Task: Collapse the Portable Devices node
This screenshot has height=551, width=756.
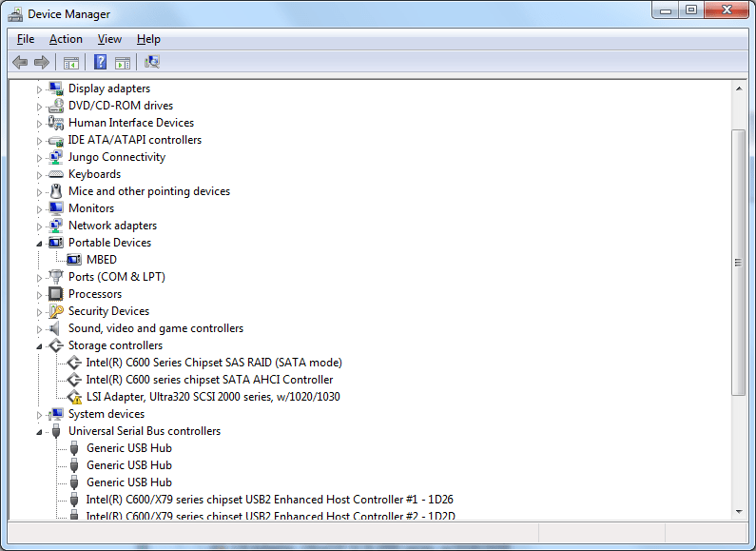Action: tap(40, 243)
